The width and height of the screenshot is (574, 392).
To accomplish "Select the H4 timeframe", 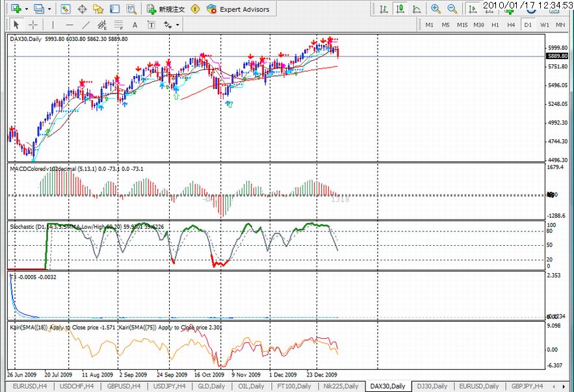I will 512,25.
